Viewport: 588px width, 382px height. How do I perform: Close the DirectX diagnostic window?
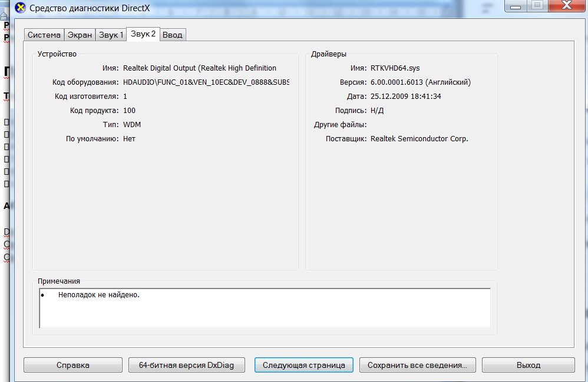click(x=567, y=6)
